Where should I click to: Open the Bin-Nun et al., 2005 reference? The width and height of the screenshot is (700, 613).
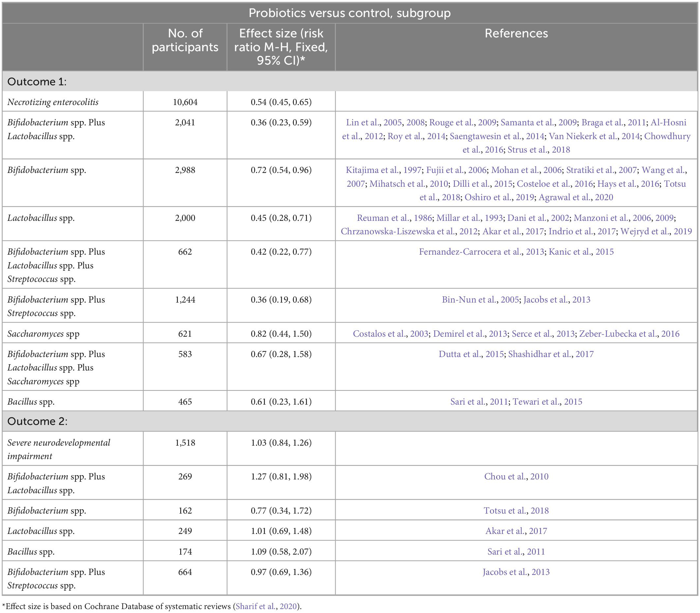(480, 300)
